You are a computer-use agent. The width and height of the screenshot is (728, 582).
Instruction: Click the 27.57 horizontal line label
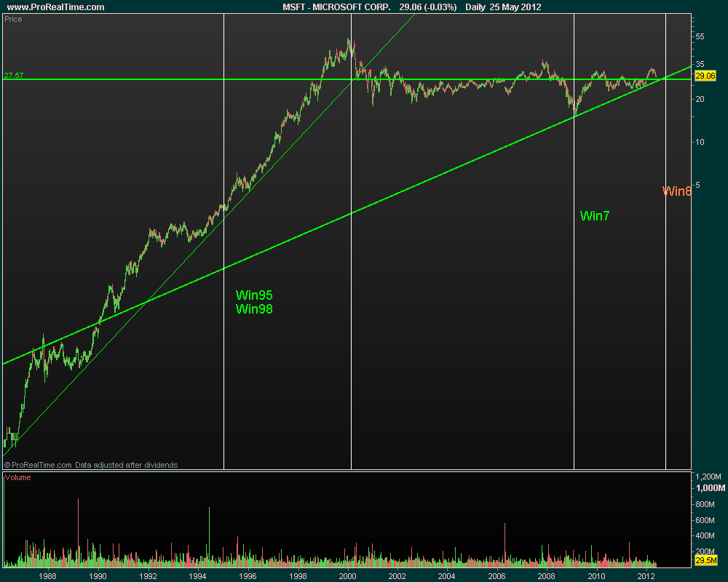[13, 75]
